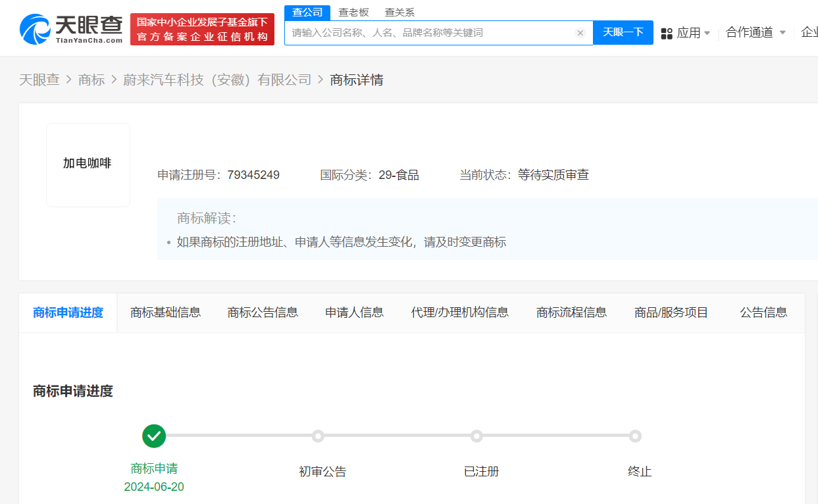
Task: Clear search box with the × icon
Action: pos(580,32)
